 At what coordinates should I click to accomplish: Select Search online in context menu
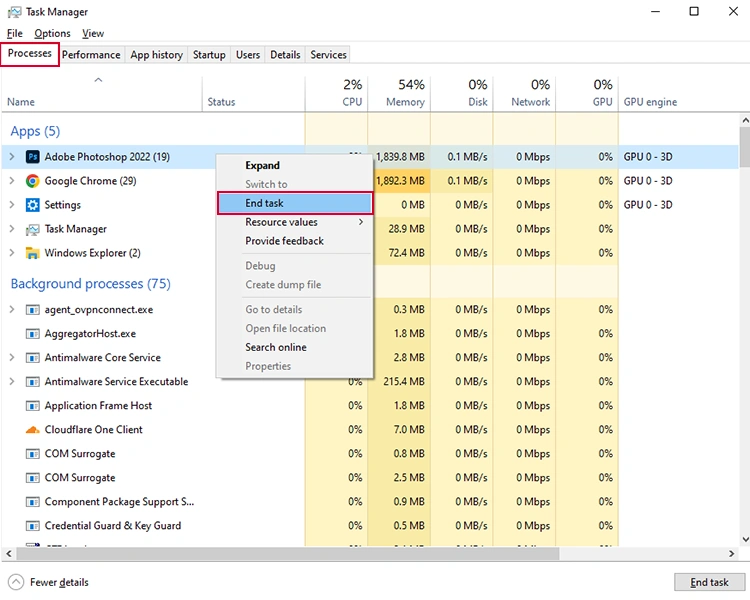pyautogui.click(x=295, y=347)
